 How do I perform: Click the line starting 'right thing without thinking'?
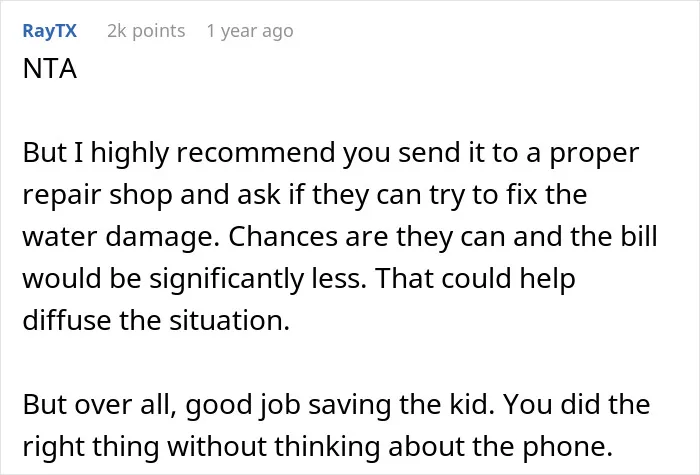317,447
